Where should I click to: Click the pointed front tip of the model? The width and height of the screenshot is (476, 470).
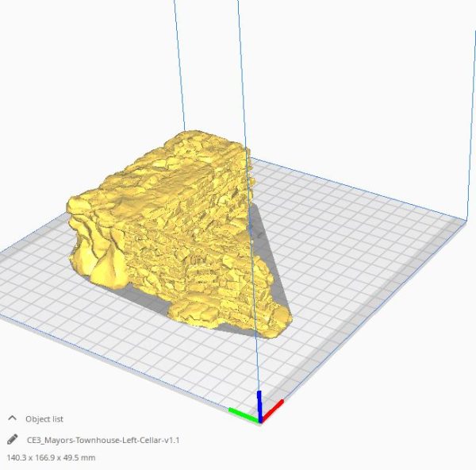coord(274,327)
